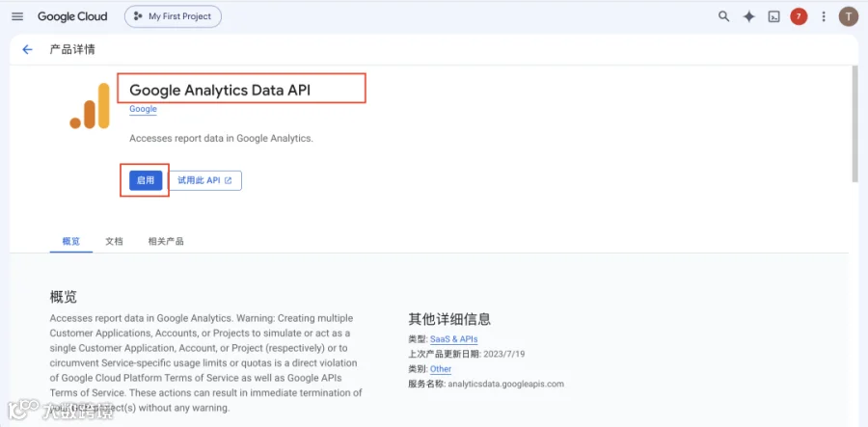Click 'Accesses report data in Google Analytics.' description

click(x=222, y=138)
